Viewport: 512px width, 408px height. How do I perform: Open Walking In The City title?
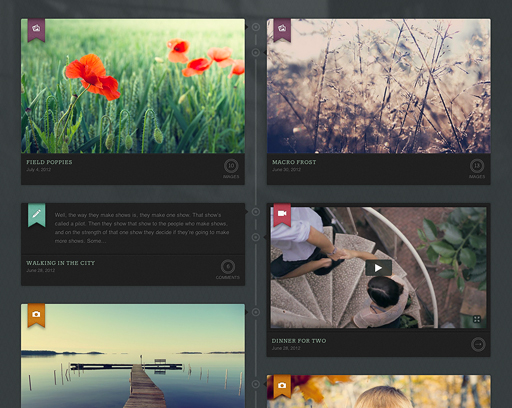coord(61,263)
